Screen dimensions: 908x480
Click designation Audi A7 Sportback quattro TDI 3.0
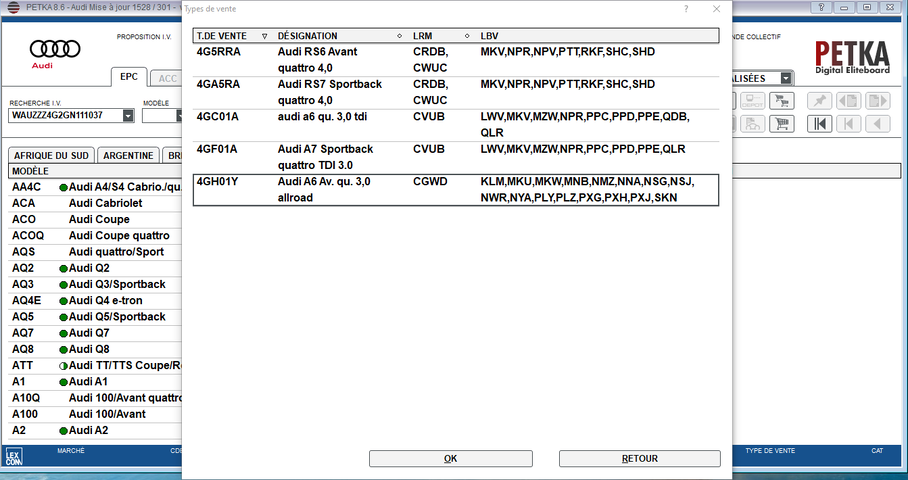(x=325, y=157)
